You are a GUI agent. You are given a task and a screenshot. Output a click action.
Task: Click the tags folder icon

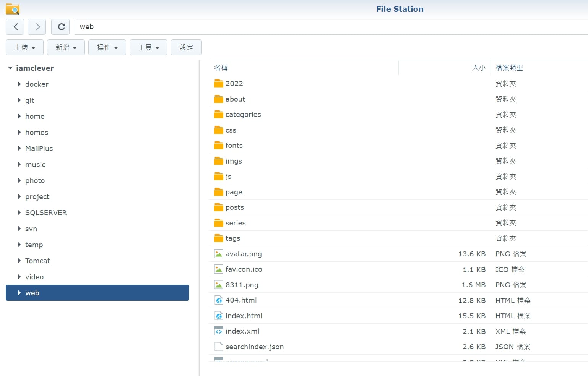(x=219, y=238)
